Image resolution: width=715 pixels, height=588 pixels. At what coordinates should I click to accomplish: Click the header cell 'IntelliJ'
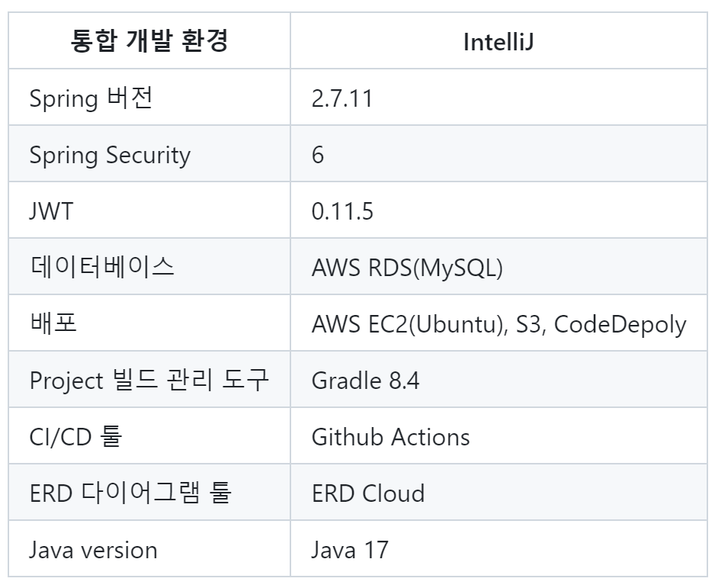pos(499,40)
